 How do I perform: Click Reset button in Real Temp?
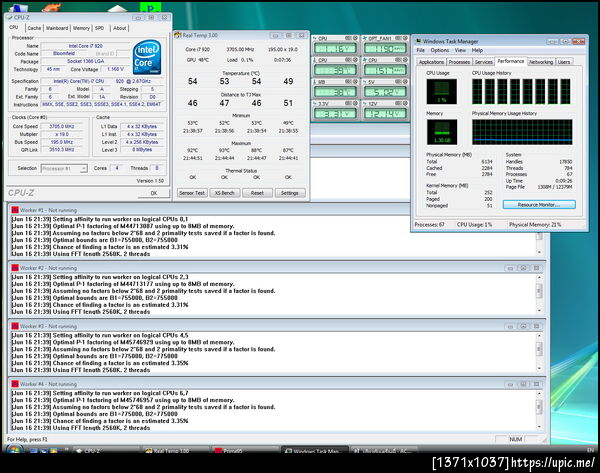[x=257, y=193]
